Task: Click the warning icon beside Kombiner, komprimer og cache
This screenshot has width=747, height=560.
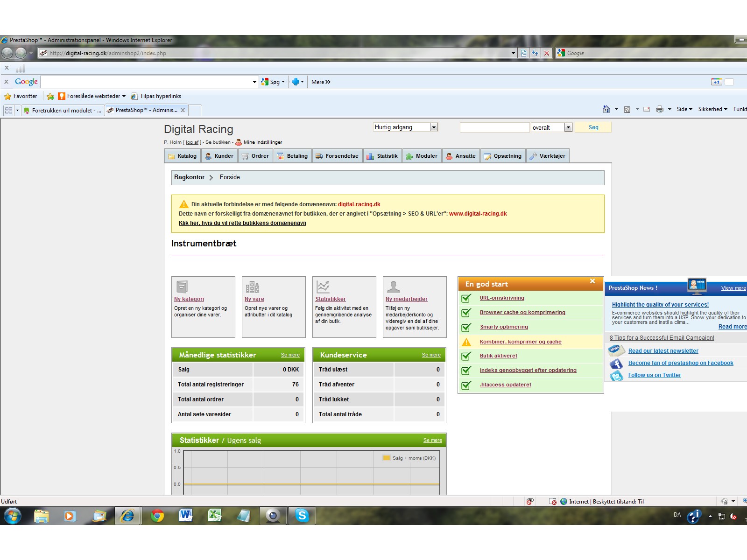Action: pos(466,342)
